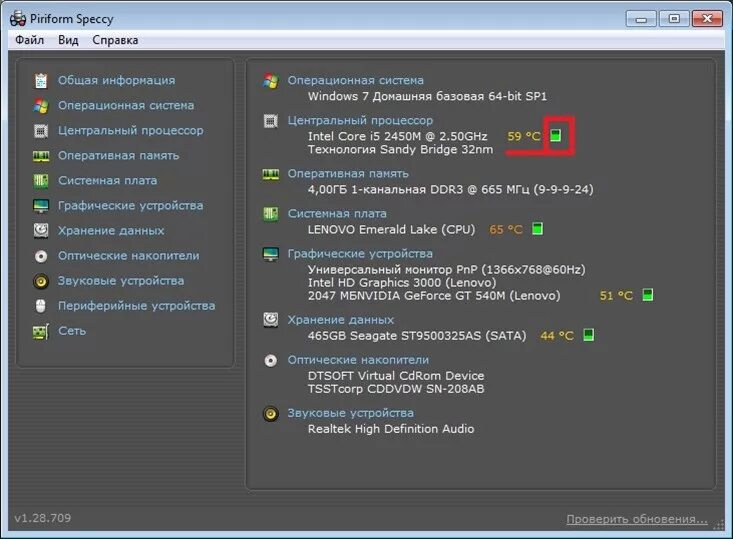Image resolution: width=733 pixels, height=539 pixels.
Task: Open the Вид menu
Action: [x=68, y=40]
